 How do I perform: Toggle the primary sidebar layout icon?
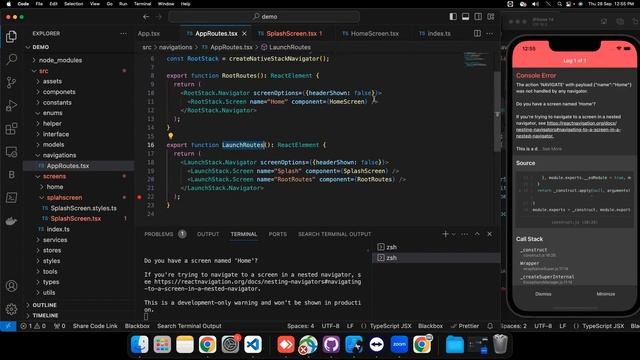coord(453,17)
